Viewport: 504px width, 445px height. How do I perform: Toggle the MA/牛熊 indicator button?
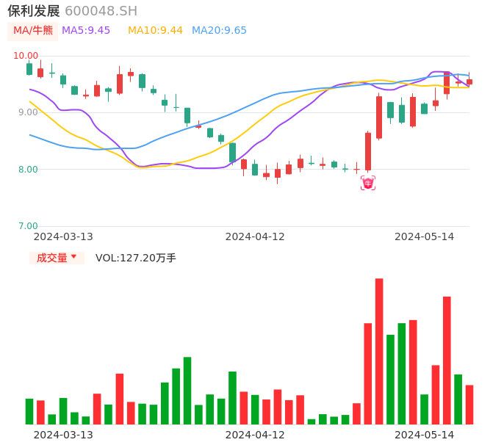click(x=32, y=31)
